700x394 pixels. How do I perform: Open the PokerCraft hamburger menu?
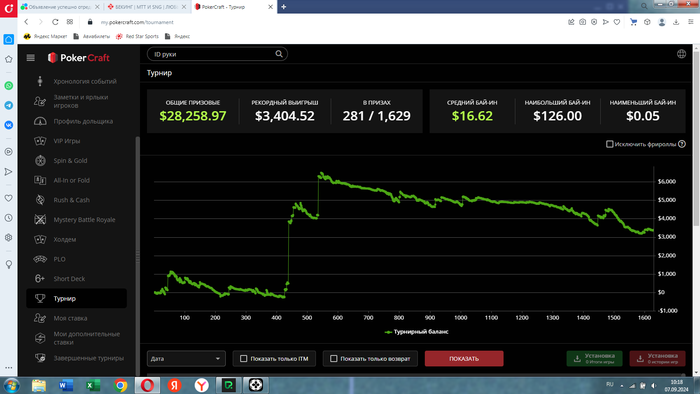[x=30, y=58]
